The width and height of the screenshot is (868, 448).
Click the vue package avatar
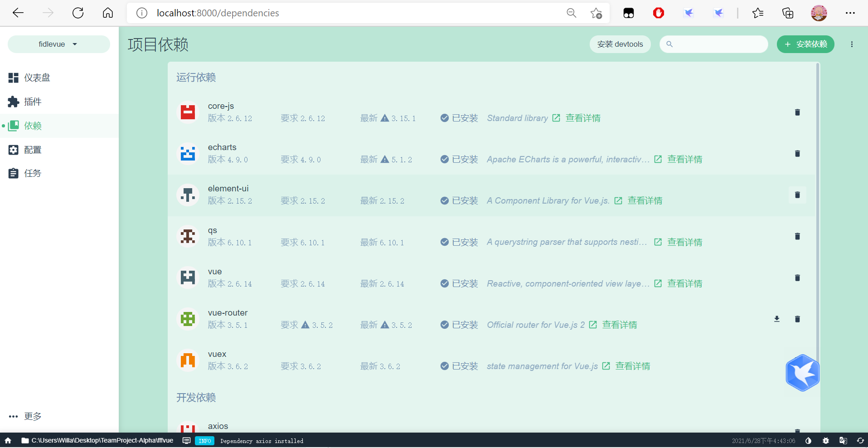[x=188, y=278]
